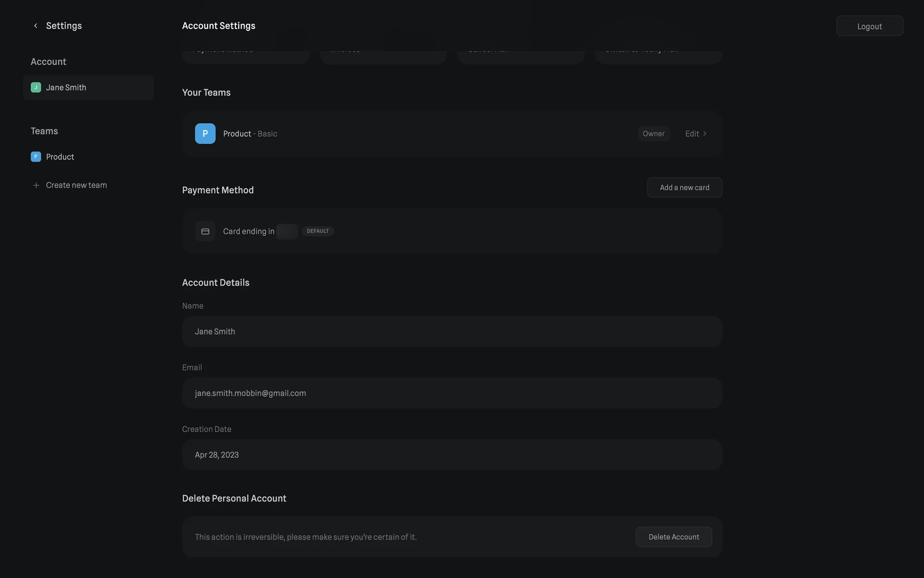Click Create new team link
The height and width of the screenshot is (578, 924).
click(77, 185)
